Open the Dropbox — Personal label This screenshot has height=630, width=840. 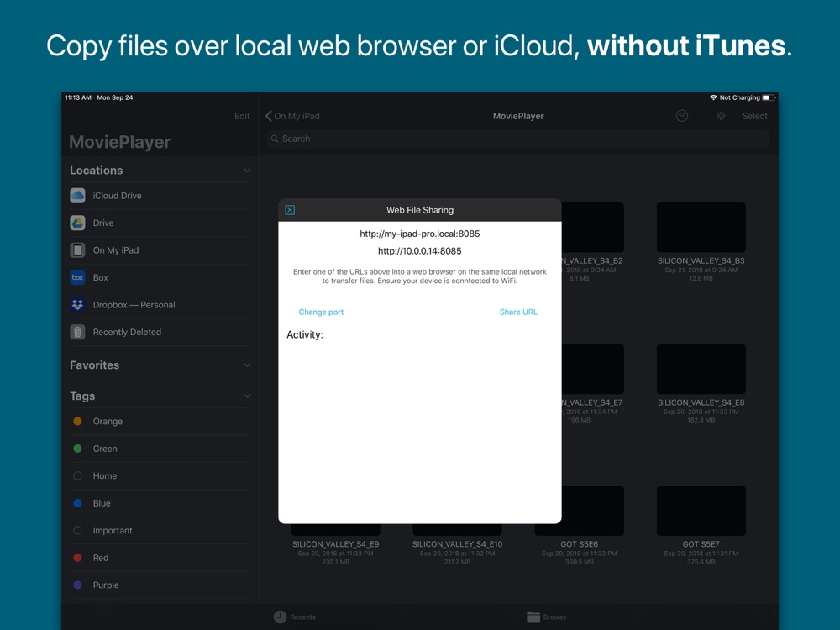coord(134,305)
